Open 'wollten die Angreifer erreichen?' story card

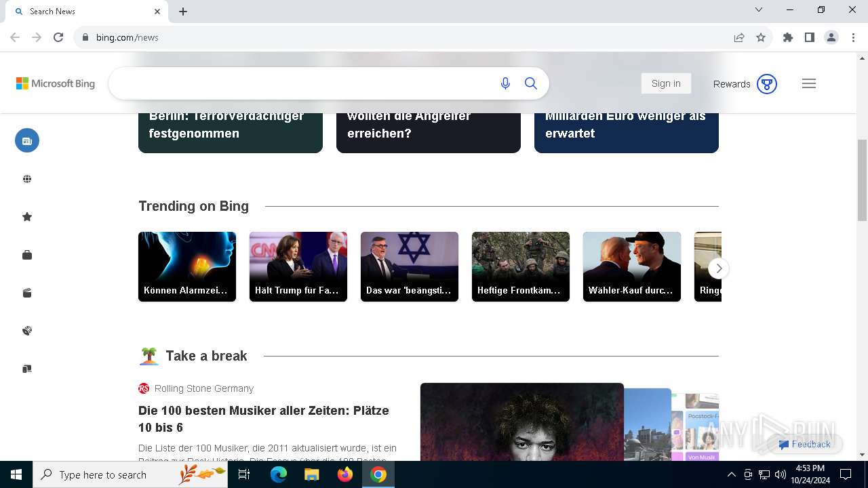tap(429, 133)
